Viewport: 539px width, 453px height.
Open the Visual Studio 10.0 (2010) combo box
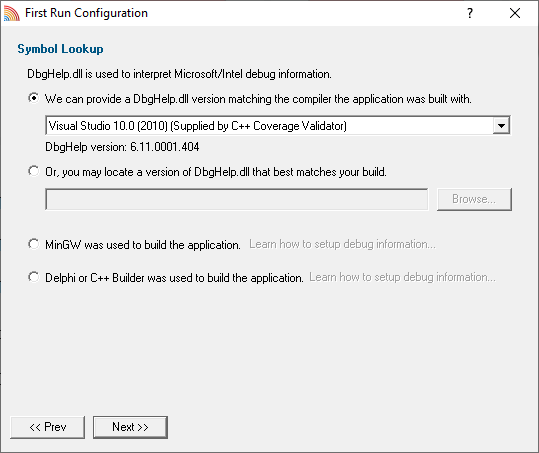[x=278, y=125]
